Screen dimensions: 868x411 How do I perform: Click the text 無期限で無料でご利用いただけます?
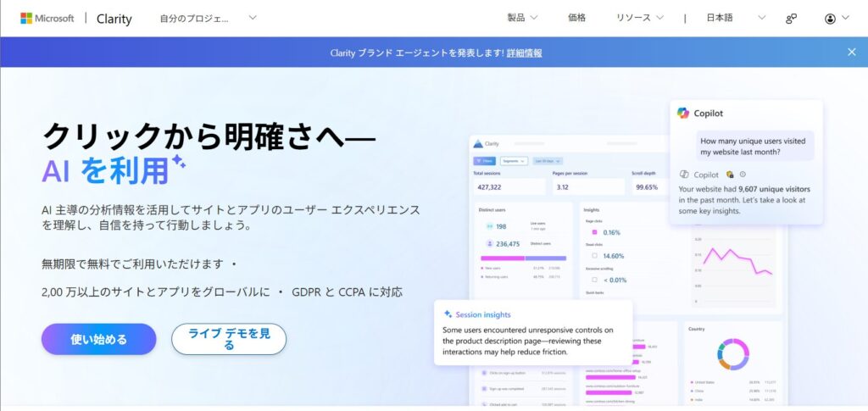click(x=133, y=264)
